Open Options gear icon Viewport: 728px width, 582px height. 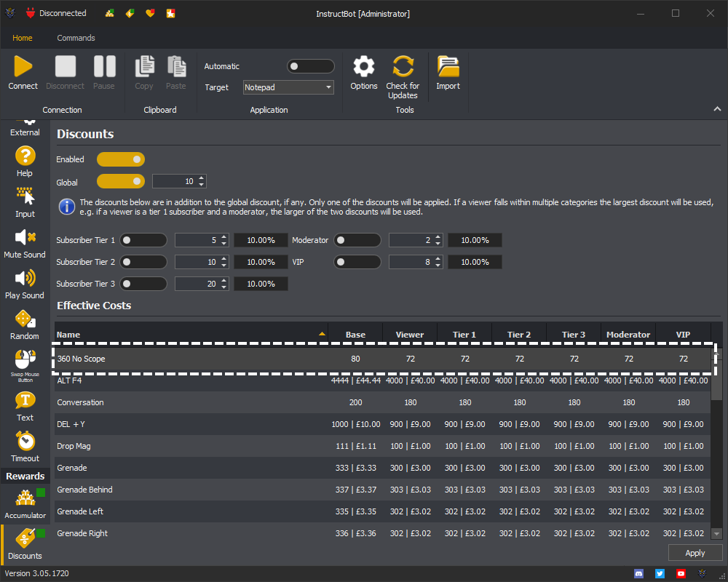pos(363,66)
